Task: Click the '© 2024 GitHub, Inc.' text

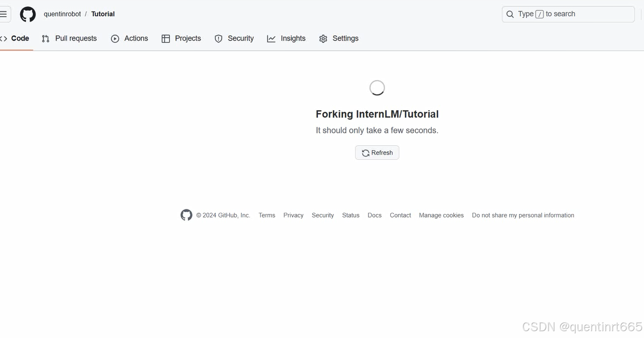Action: click(223, 215)
